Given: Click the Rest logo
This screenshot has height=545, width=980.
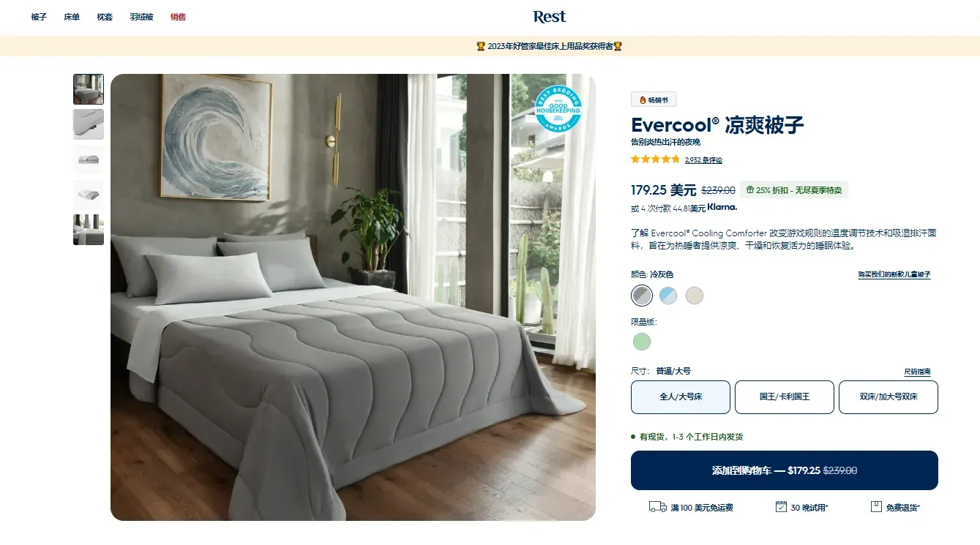Looking at the screenshot, I should pyautogui.click(x=550, y=16).
